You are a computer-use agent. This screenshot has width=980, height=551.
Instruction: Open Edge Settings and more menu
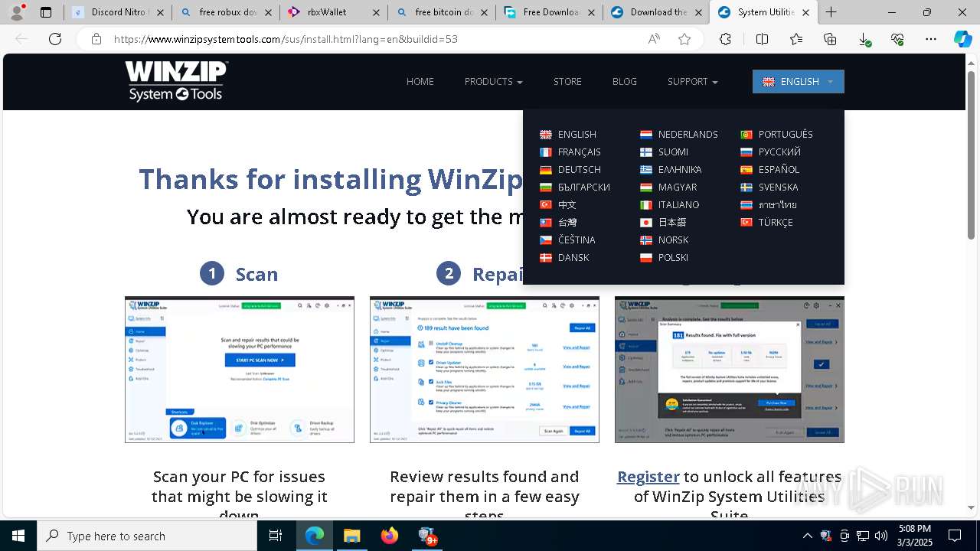[931, 39]
